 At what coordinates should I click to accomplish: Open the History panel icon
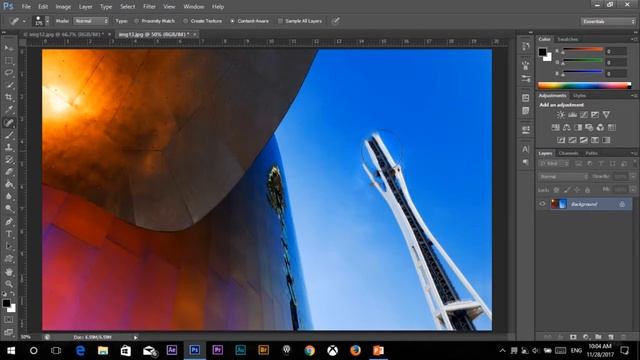(x=526, y=46)
